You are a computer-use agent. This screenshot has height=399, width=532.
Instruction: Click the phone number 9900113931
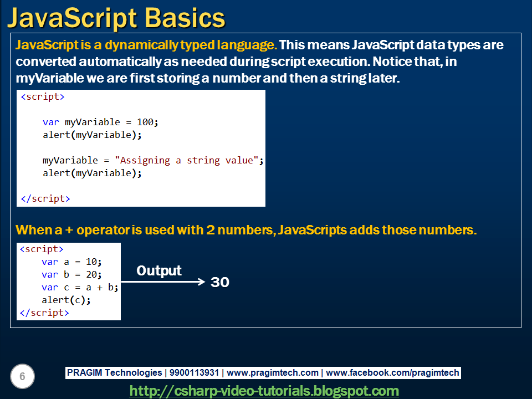(x=194, y=372)
